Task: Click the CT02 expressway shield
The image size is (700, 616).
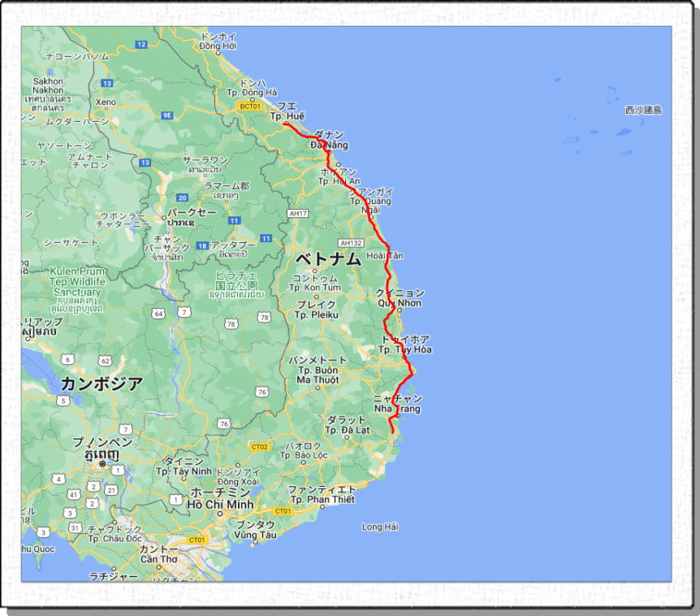Action: (259, 447)
